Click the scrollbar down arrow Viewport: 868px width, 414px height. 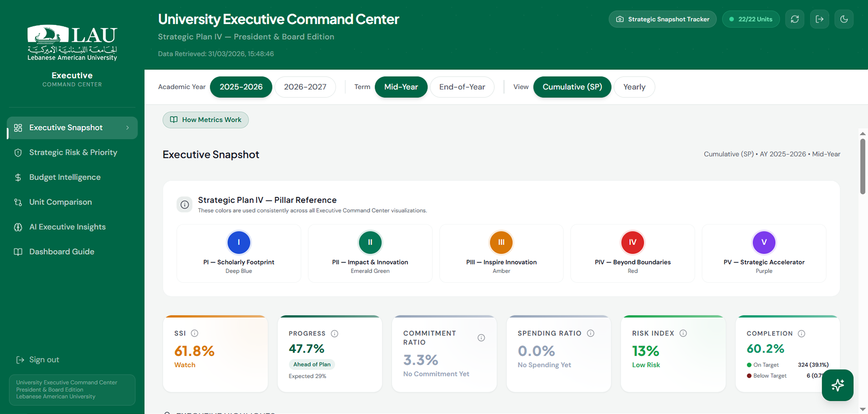pyautogui.click(x=863, y=409)
